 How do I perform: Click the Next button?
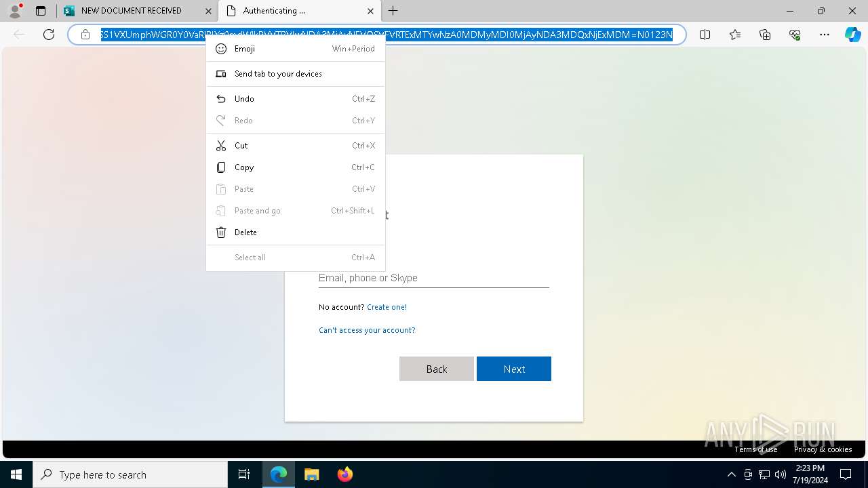tap(514, 369)
